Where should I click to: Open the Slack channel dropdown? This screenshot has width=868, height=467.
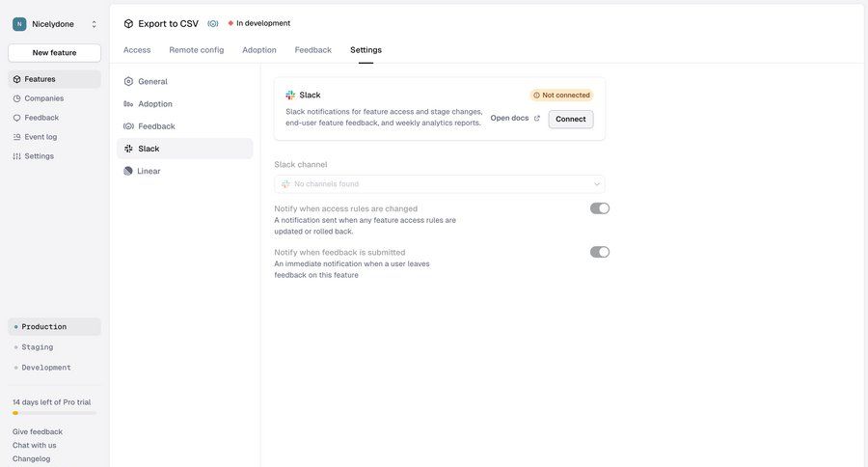(440, 184)
